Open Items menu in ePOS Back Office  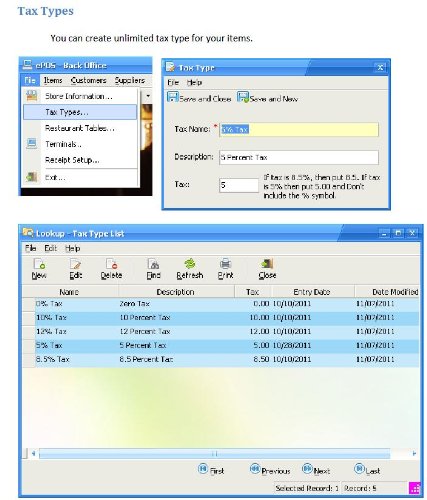coord(53,80)
